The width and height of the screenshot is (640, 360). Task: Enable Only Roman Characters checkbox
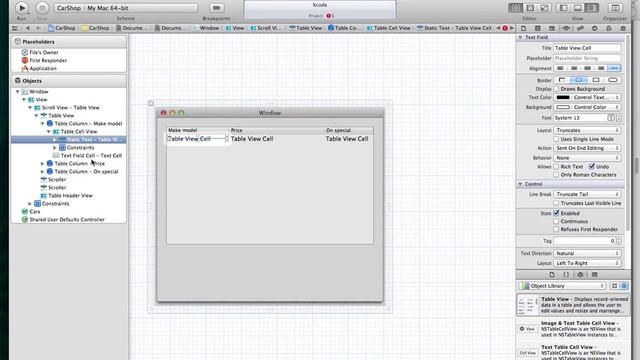click(x=556, y=175)
